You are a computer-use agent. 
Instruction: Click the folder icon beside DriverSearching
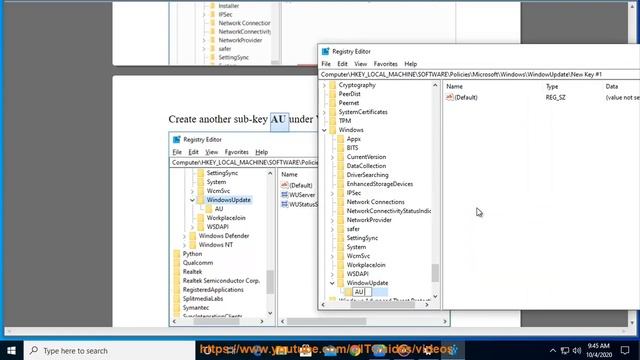click(x=341, y=175)
